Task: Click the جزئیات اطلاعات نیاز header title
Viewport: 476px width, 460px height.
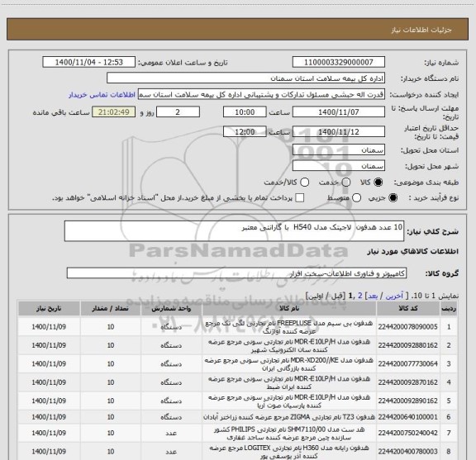Action: (x=421, y=30)
